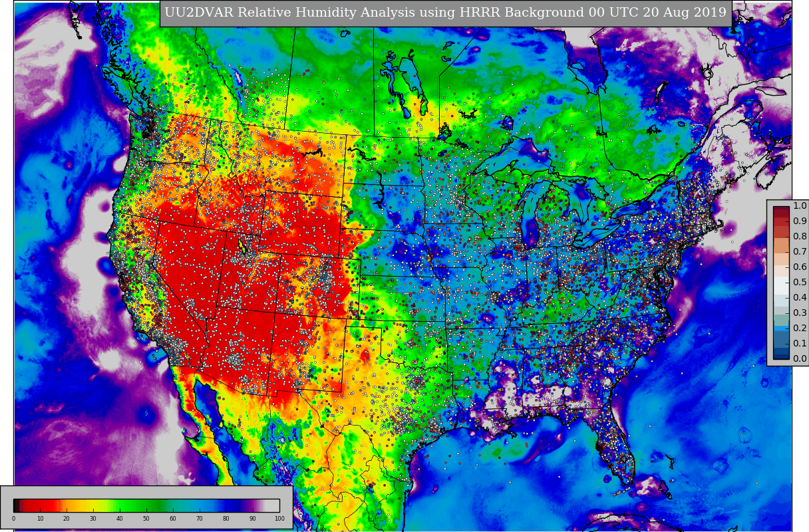The width and height of the screenshot is (809, 532).
Task: Click the 60 tick label on humidity colorbar
Action: (x=173, y=519)
